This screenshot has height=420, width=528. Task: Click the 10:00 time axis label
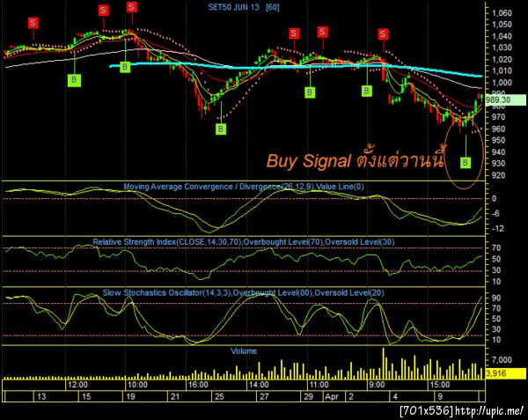click(137, 385)
